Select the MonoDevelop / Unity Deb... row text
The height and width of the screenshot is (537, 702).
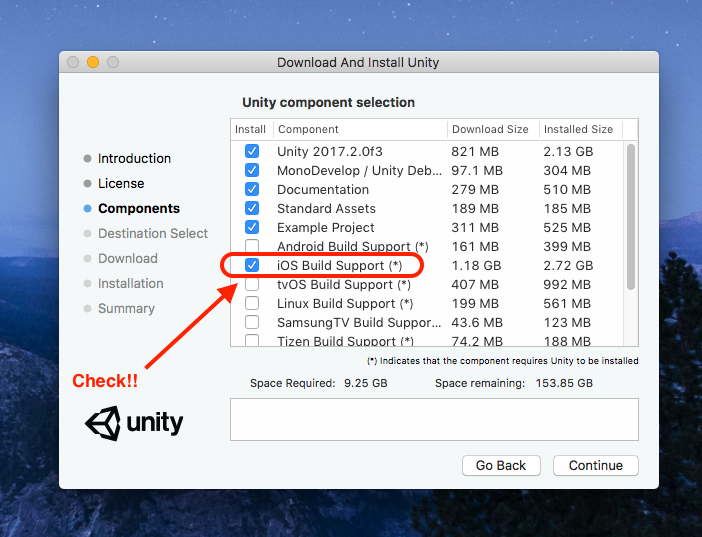point(360,171)
